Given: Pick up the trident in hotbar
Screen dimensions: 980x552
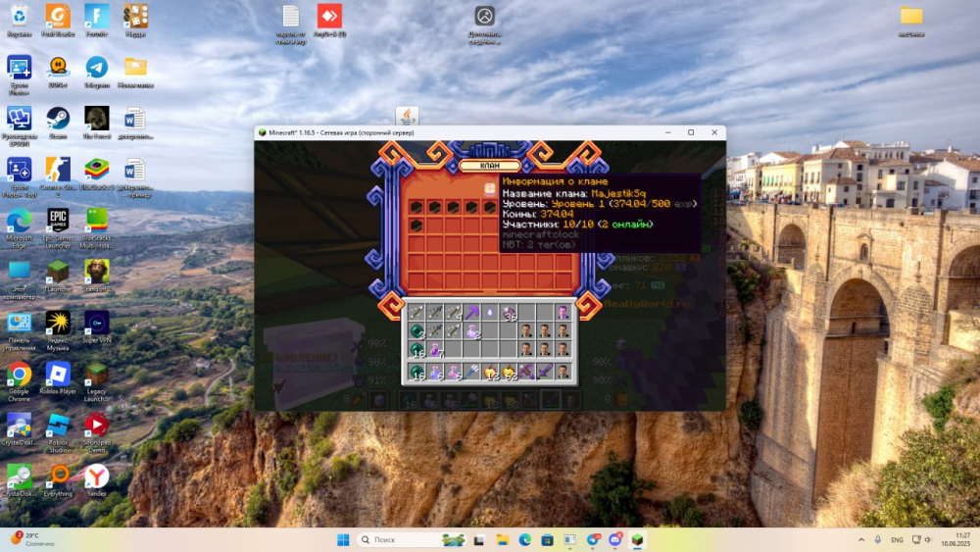Looking at the screenshot, I should (x=471, y=373).
